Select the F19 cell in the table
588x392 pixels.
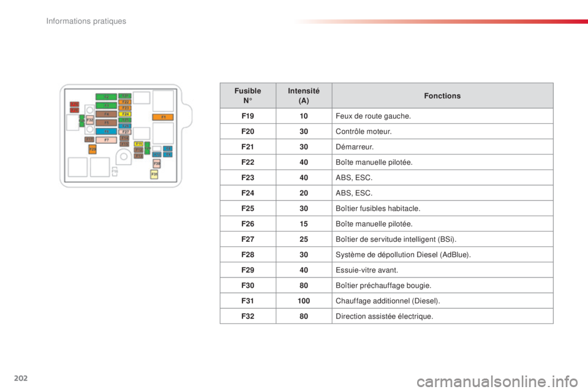pyautogui.click(x=248, y=116)
